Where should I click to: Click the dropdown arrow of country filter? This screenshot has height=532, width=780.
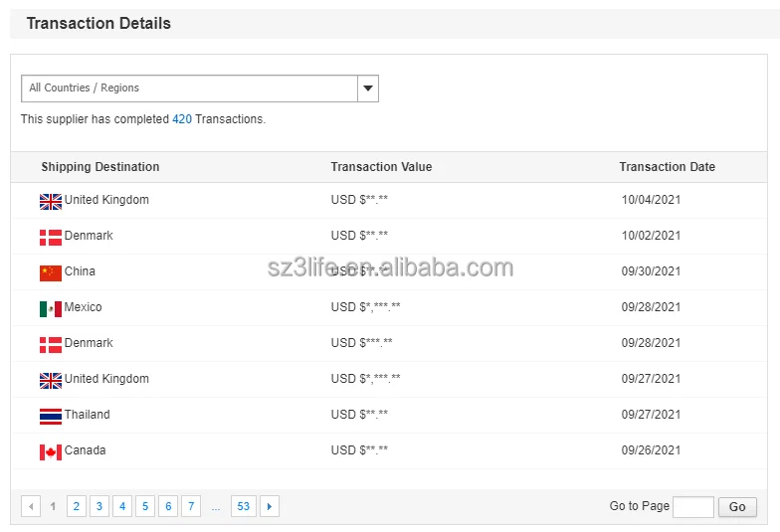tap(368, 89)
